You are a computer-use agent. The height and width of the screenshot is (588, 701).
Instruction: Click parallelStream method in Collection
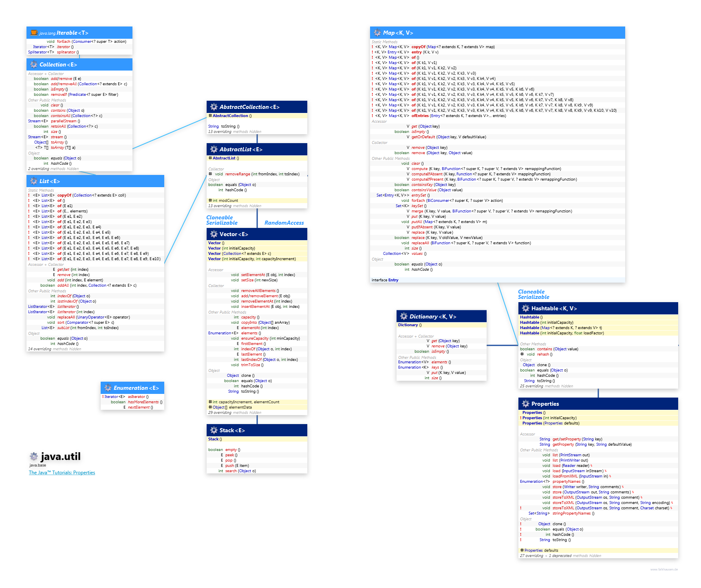[x=64, y=121]
